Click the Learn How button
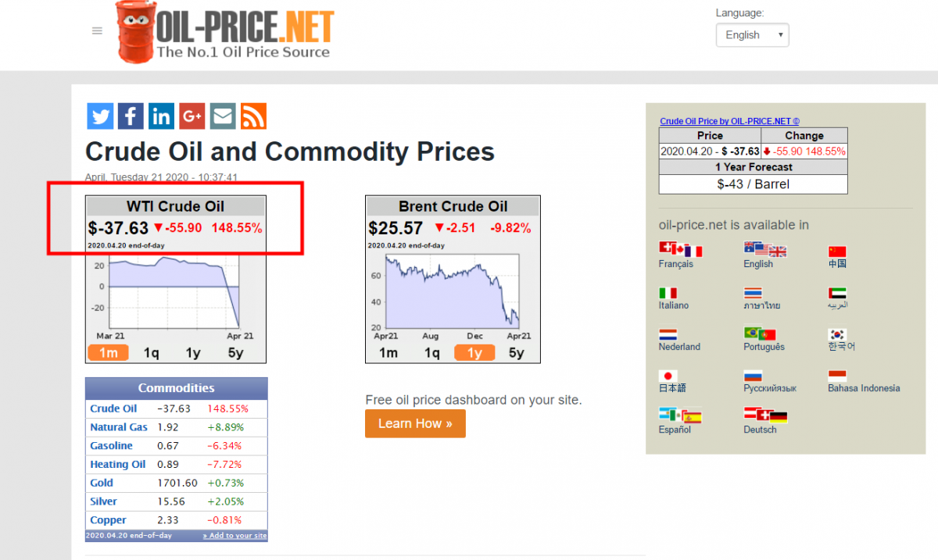The width and height of the screenshot is (938, 560). tap(415, 423)
